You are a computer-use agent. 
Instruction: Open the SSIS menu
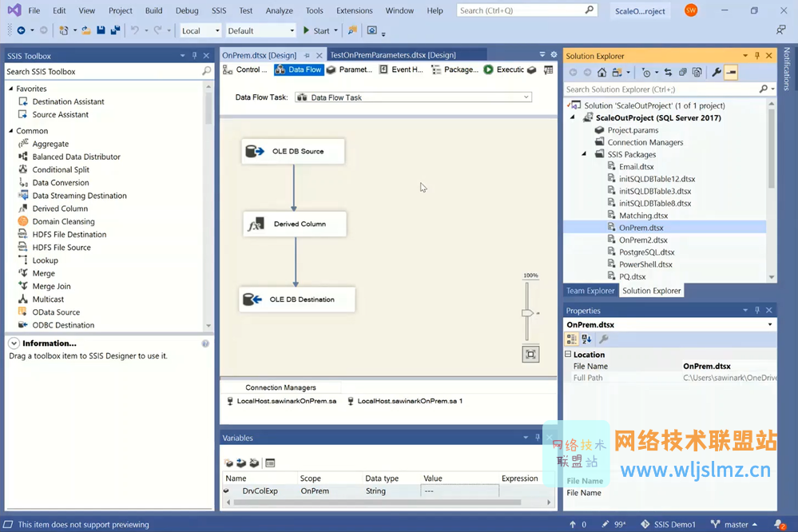click(219, 10)
